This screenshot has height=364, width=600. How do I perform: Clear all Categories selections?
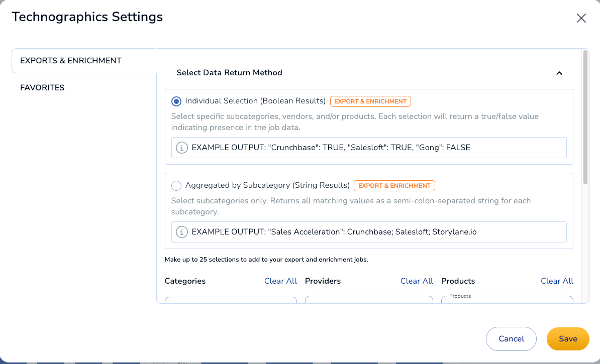tap(280, 281)
